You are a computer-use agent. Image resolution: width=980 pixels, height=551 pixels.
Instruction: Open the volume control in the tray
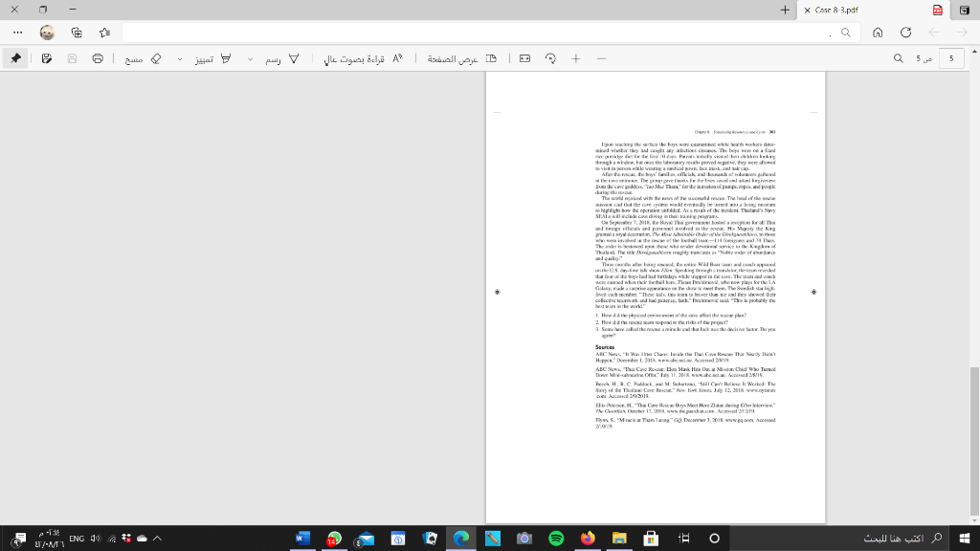(x=96, y=538)
